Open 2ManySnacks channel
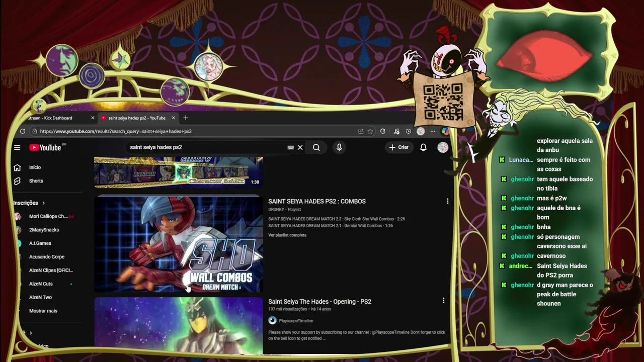644x362 pixels. click(44, 230)
